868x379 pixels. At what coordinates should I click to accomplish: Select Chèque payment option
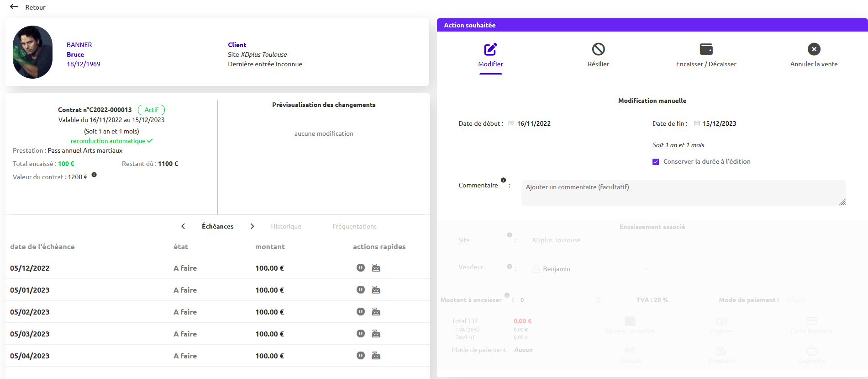point(630,355)
